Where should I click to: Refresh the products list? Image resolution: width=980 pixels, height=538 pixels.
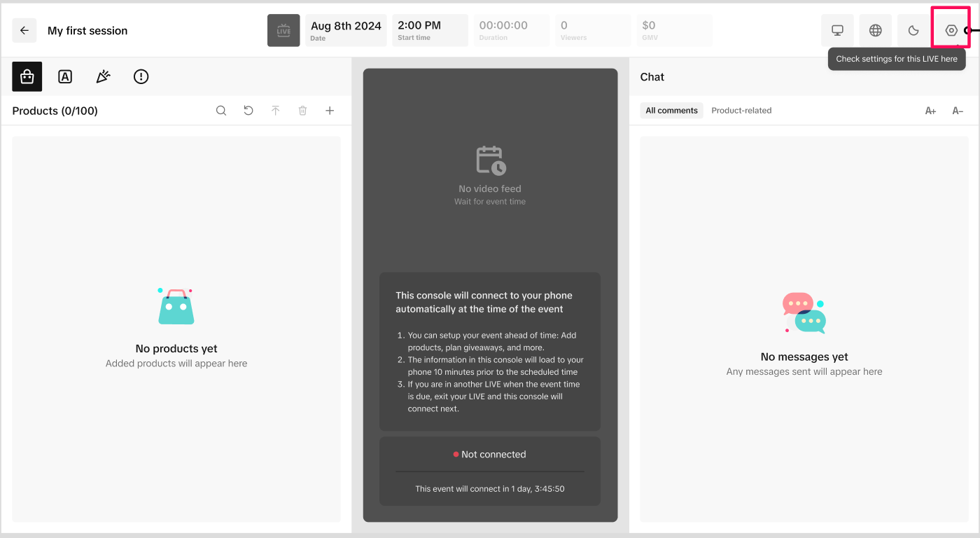tap(248, 111)
